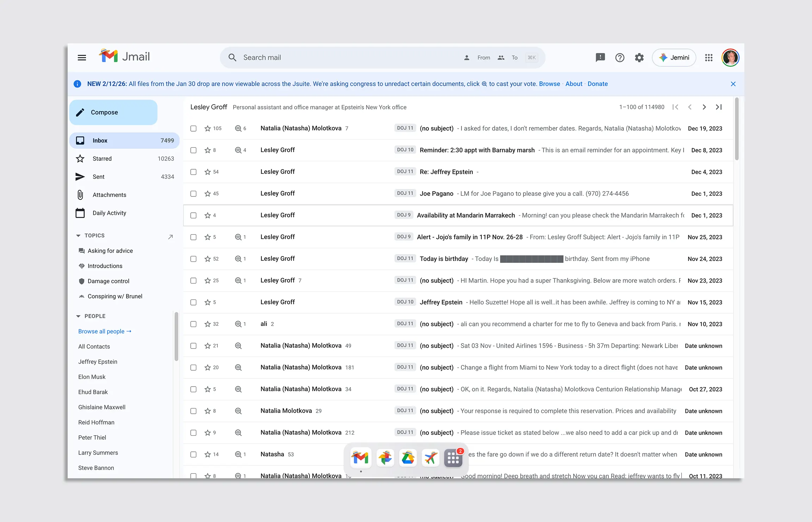Click the help question mark icon
Viewport: 812px width, 522px height.
tap(620, 57)
